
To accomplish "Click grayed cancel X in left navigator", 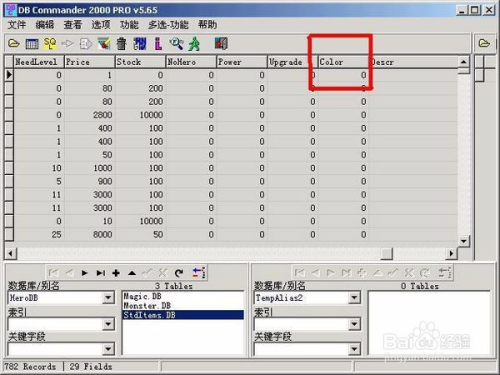I will pos(163,273).
